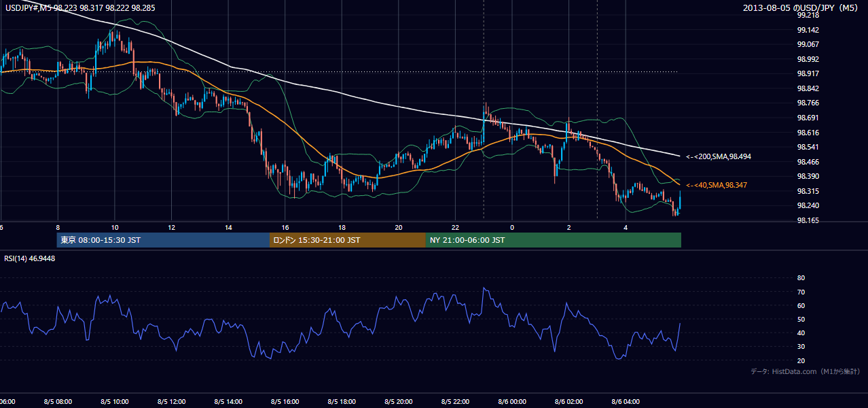Click hour tick 16 under the price chart
868x408 pixels.
[x=285, y=228]
